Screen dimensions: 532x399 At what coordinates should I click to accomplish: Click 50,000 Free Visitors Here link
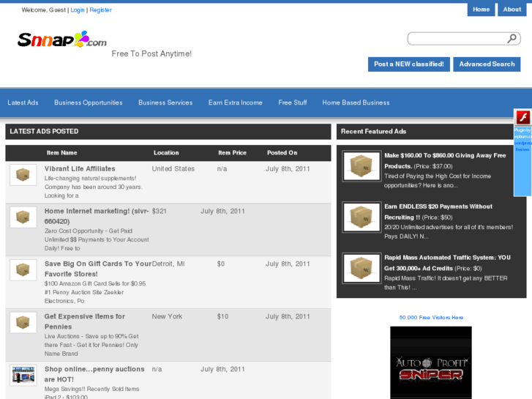point(431,318)
